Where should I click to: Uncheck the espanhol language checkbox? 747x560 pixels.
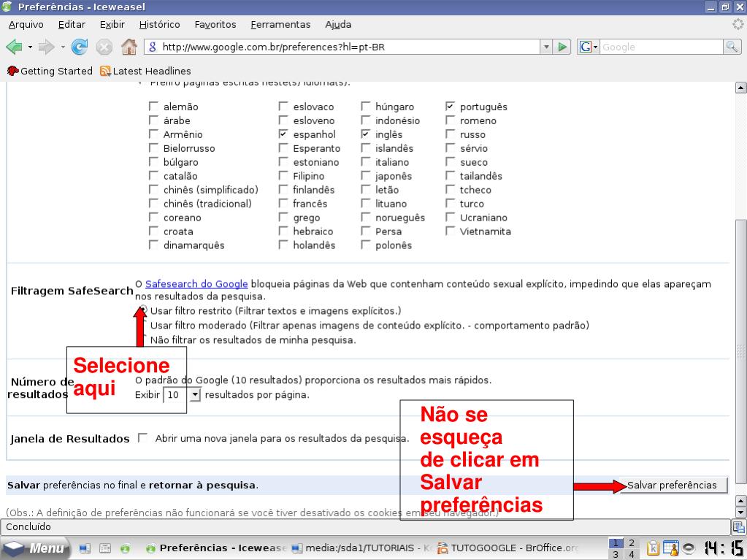283,134
